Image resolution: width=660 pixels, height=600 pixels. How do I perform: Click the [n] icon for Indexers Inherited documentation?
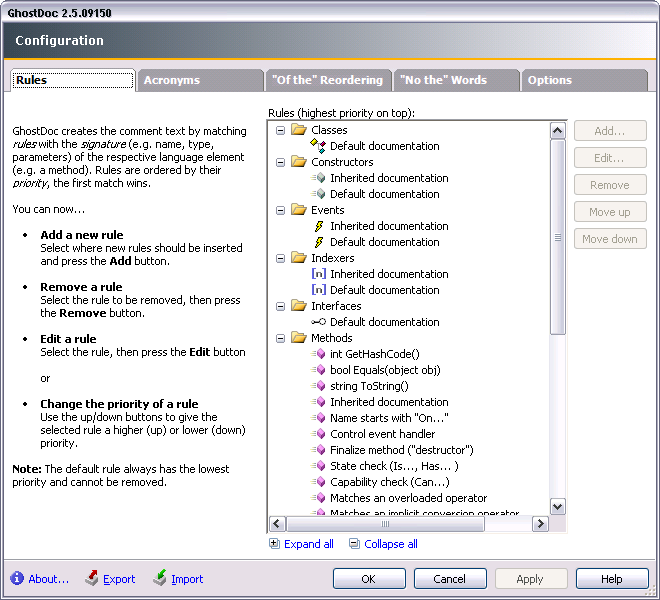coord(319,274)
